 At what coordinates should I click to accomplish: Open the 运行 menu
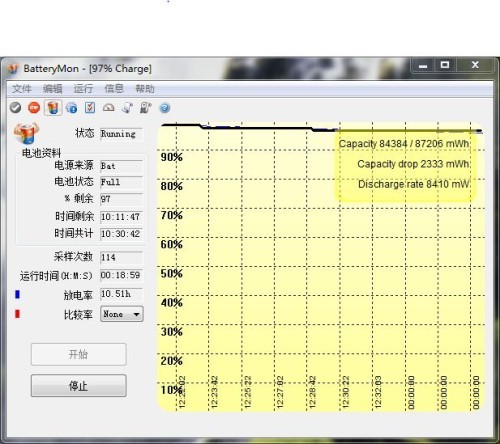click(x=83, y=89)
